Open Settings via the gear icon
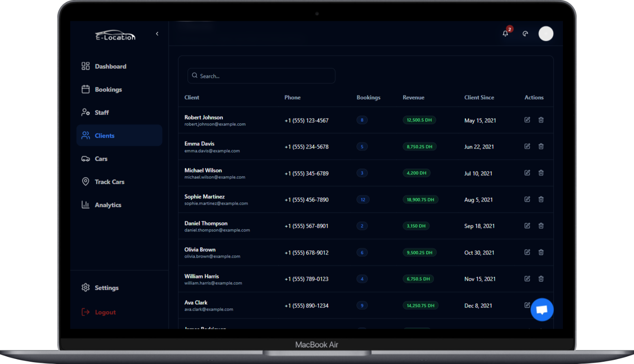Viewport: 634px width, 364px height. point(85,287)
